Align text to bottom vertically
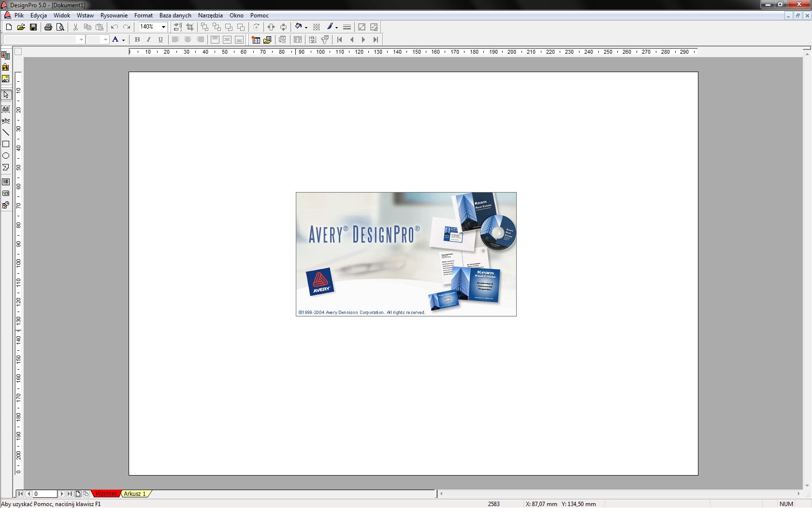This screenshot has height=508, width=812. pos(239,40)
